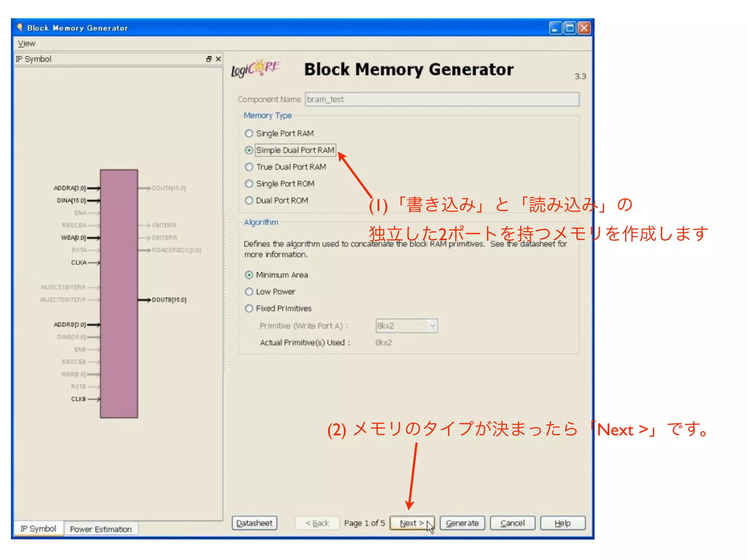The width and height of the screenshot is (747, 560).
Task: Select Dual Port ROM option
Action: [x=249, y=201]
